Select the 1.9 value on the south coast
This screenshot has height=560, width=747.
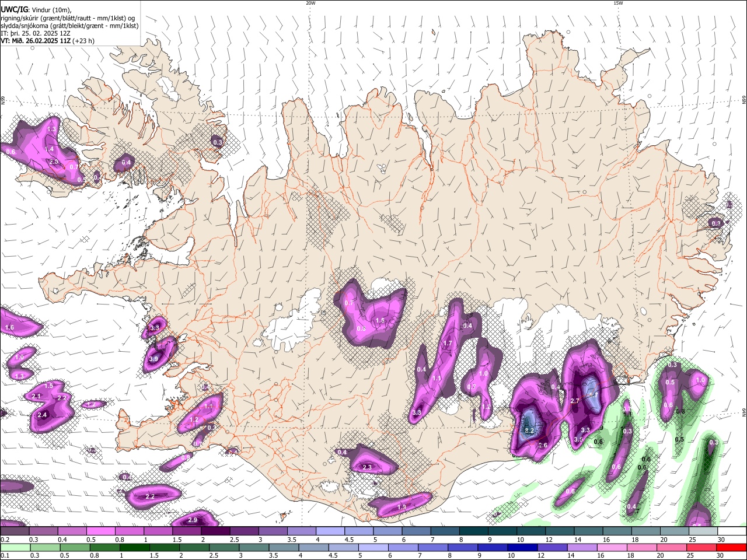pos(402,508)
